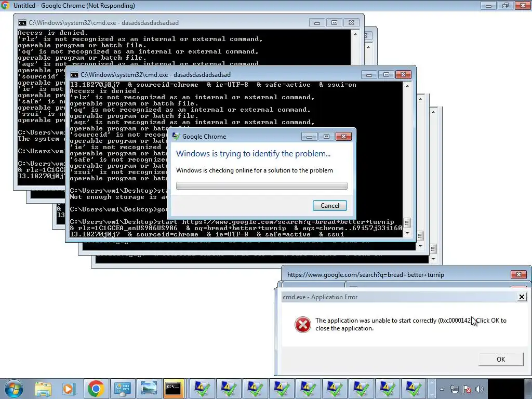Open the front cmd.exe window's system menu icon

point(74,75)
